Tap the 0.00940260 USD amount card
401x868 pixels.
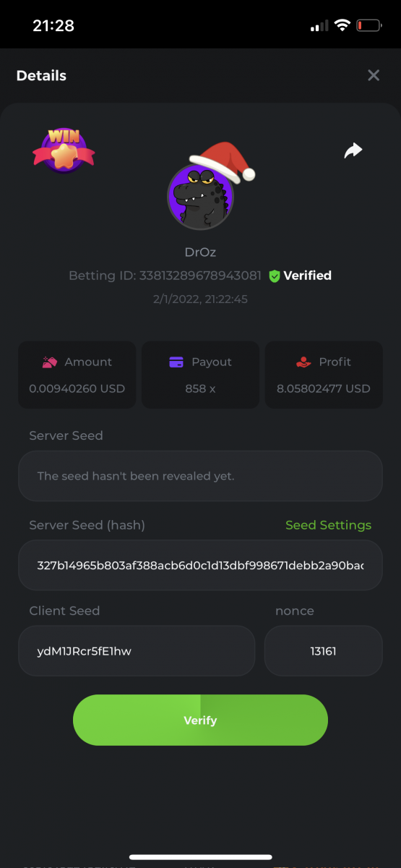click(x=77, y=374)
